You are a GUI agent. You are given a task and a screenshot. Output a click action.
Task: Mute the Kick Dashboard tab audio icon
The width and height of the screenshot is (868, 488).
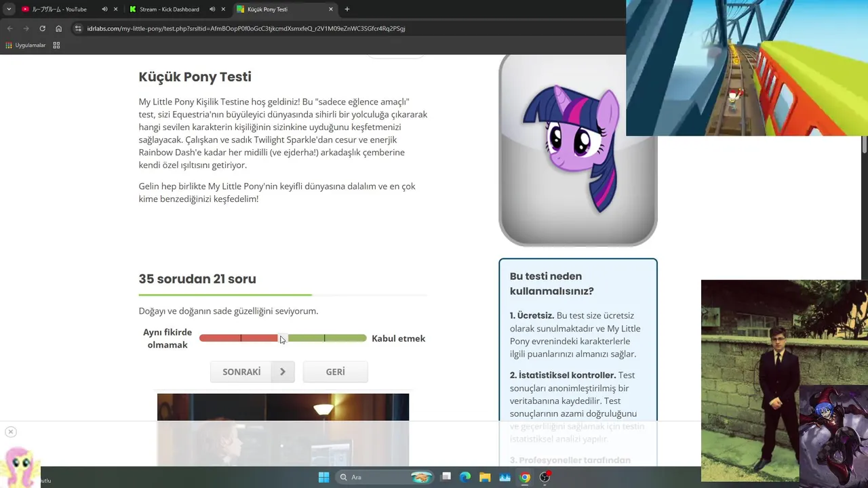(x=212, y=9)
